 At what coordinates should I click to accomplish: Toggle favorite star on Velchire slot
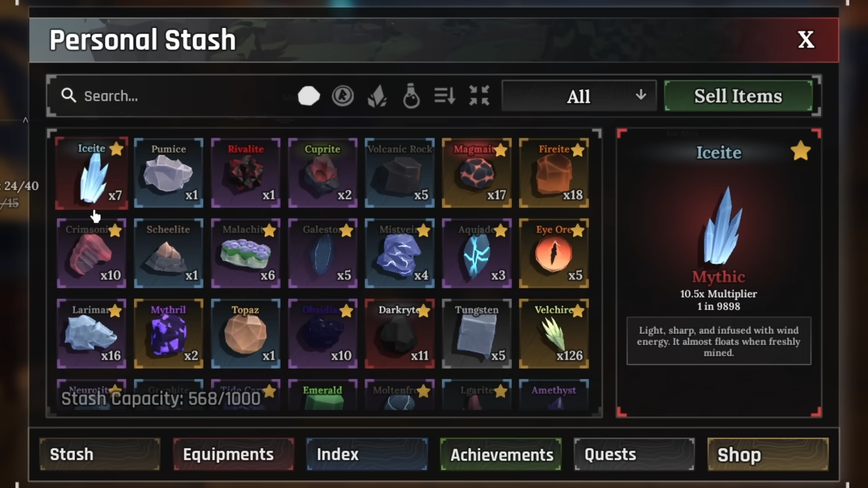pos(578,311)
